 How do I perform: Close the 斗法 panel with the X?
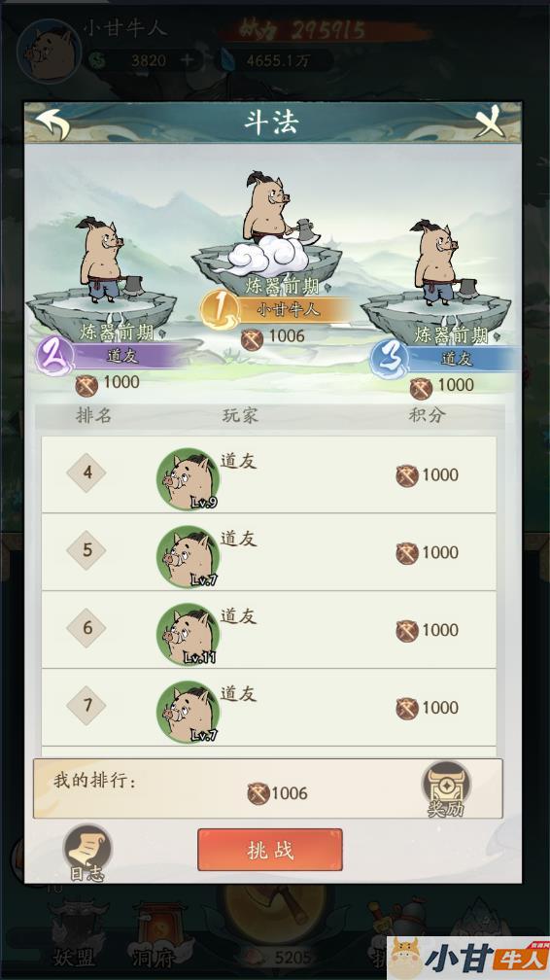[490, 121]
